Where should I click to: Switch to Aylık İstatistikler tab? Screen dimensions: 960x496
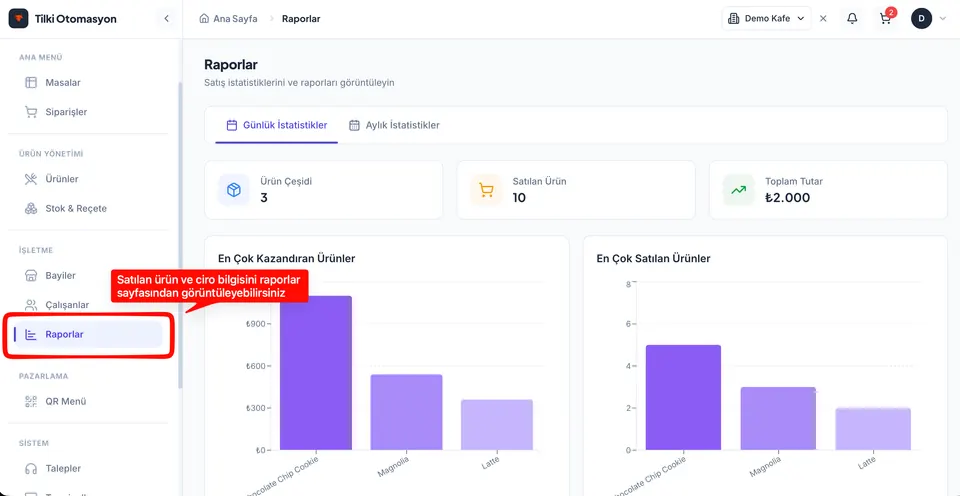[394, 125]
